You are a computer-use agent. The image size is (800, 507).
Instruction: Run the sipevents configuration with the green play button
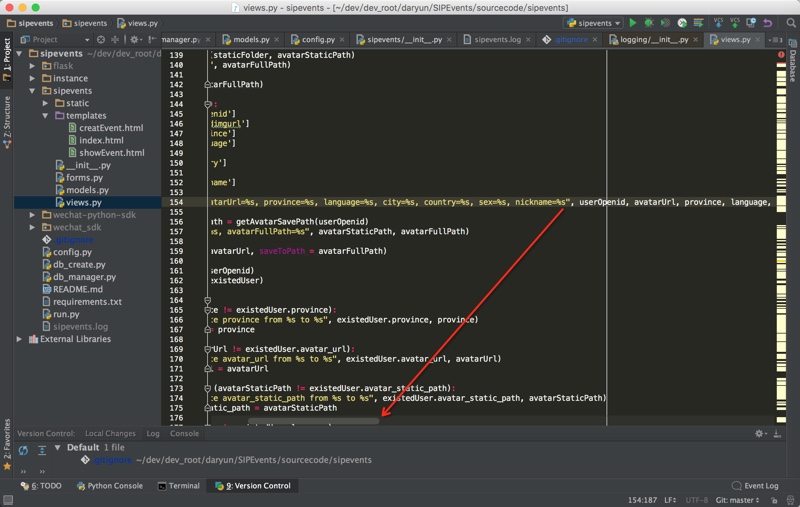(x=632, y=23)
